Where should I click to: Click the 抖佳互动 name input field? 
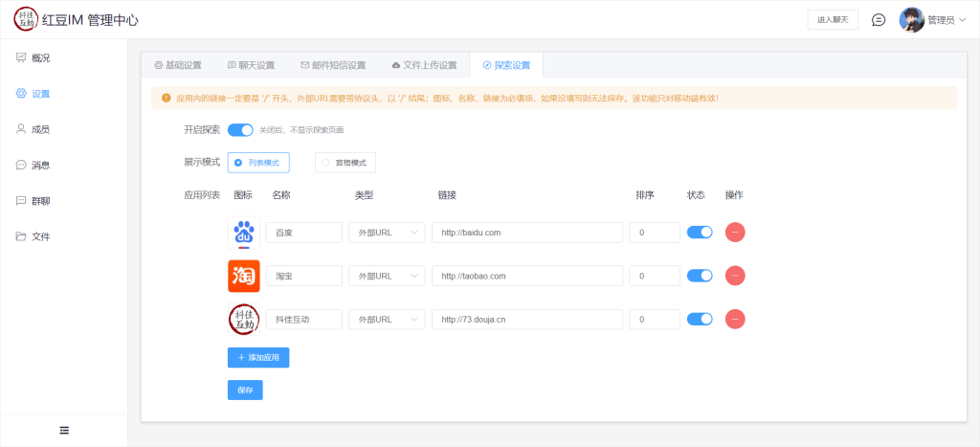tap(304, 320)
